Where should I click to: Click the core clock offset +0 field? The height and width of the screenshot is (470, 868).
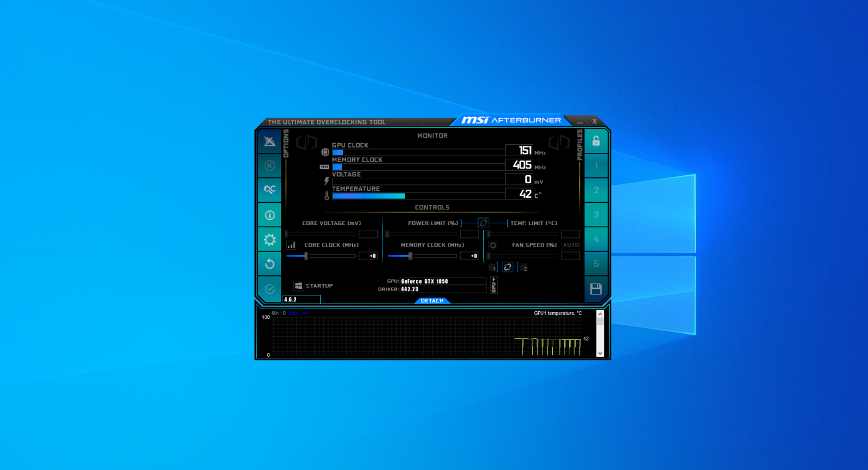(x=368, y=256)
